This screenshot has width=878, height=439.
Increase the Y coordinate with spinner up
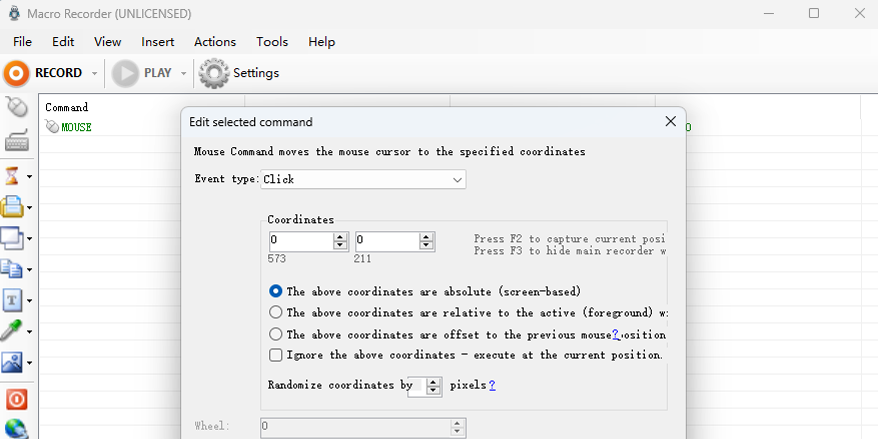click(x=427, y=237)
